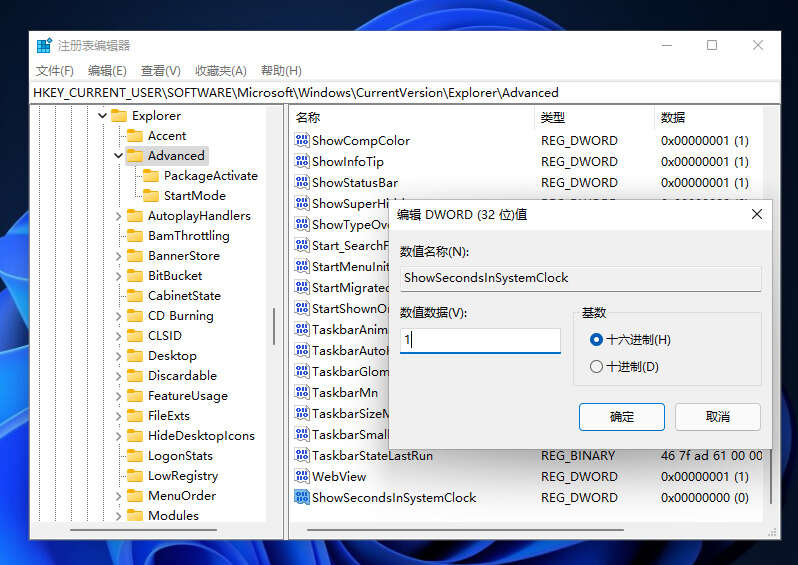The height and width of the screenshot is (565, 798).
Task: Confirm with the 确定 button
Action: click(621, 417)
